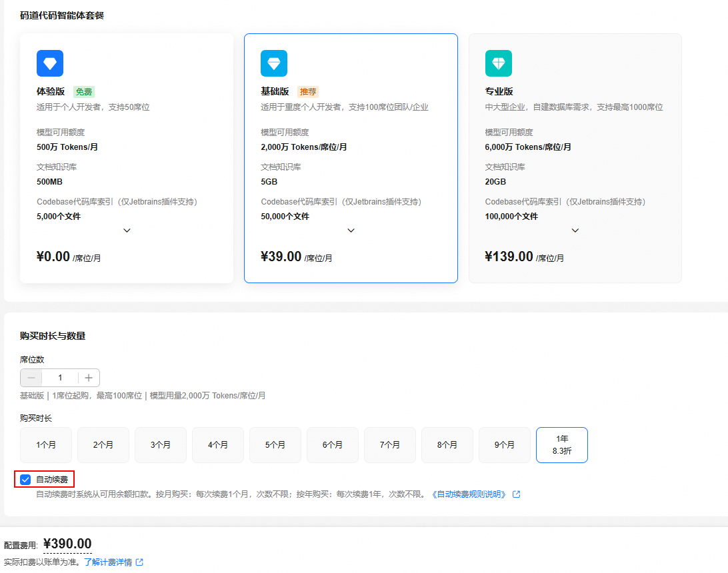Screen dimensions: 728x573
Task: Click the 免费 tag on 体验版
Action: [84, 92]
